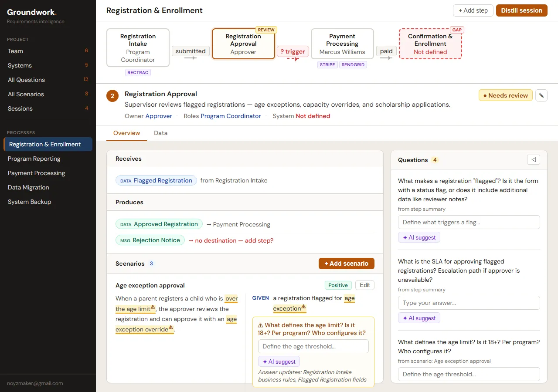
Task: Switch to the Data tab
Action: (160, 133)
